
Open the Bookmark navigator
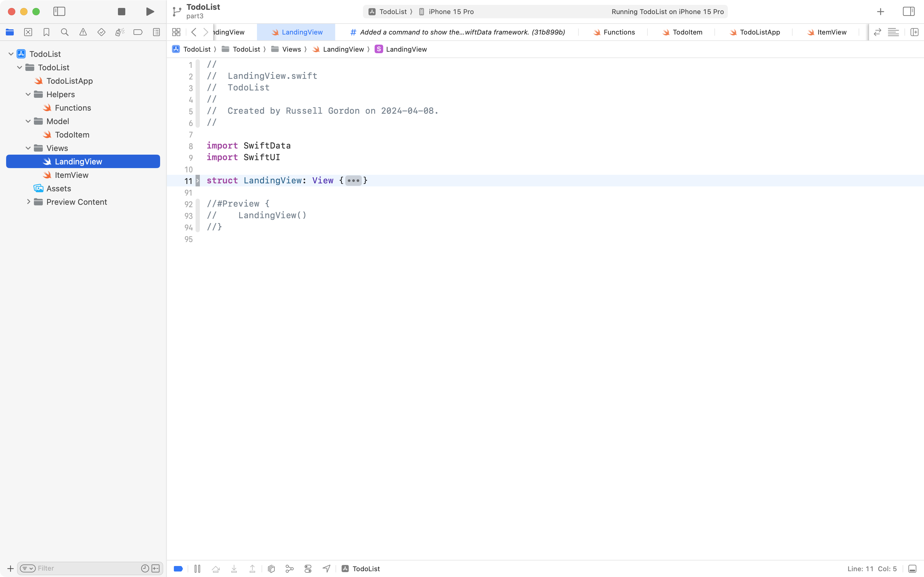click(x=46, y=32)
